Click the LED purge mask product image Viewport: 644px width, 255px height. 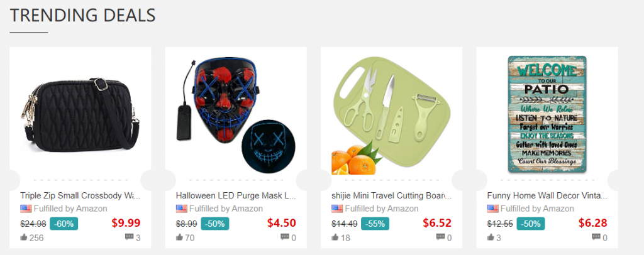tap(236, 114)
